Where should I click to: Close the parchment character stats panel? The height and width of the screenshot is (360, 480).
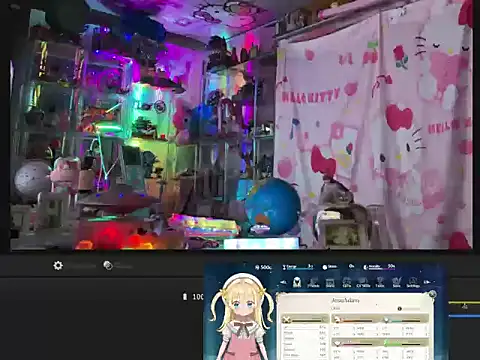click(432, 294)
